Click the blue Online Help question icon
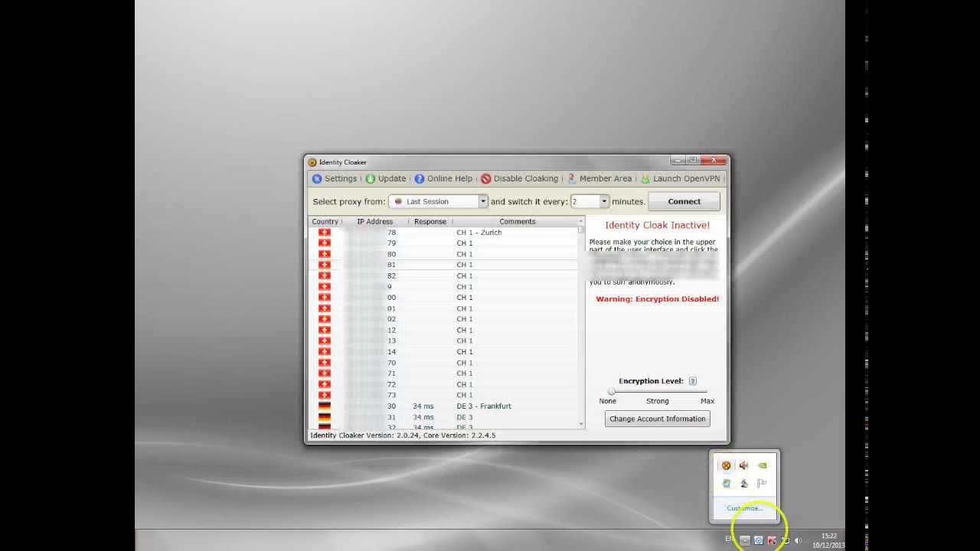The height and width of the screenshot is (551, 980). [420, 178]
